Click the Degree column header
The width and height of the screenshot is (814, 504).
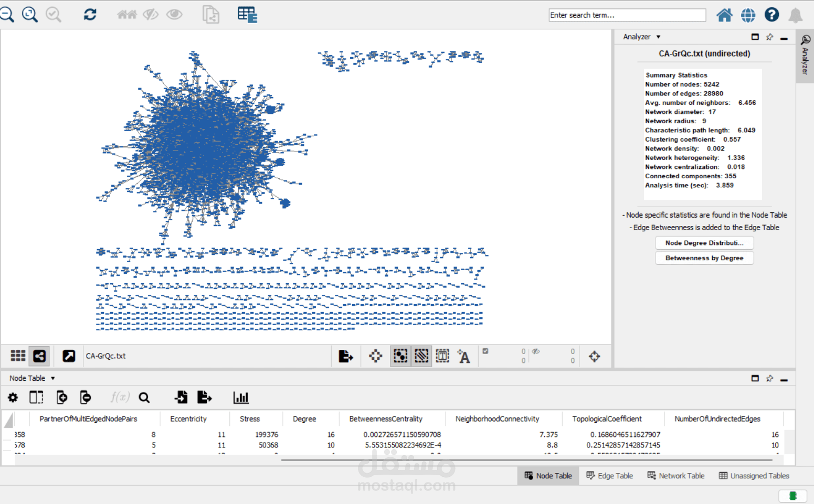[x=304, y=419]
